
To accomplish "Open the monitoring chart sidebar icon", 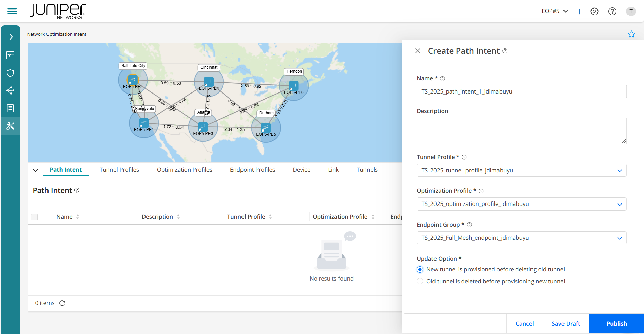I will pos(10,55).
